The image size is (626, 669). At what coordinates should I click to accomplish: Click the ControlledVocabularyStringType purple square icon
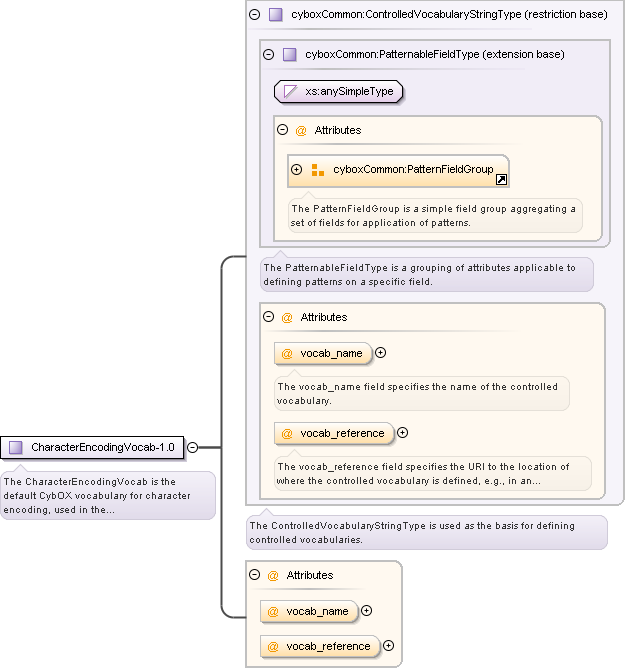click(275, 15)
